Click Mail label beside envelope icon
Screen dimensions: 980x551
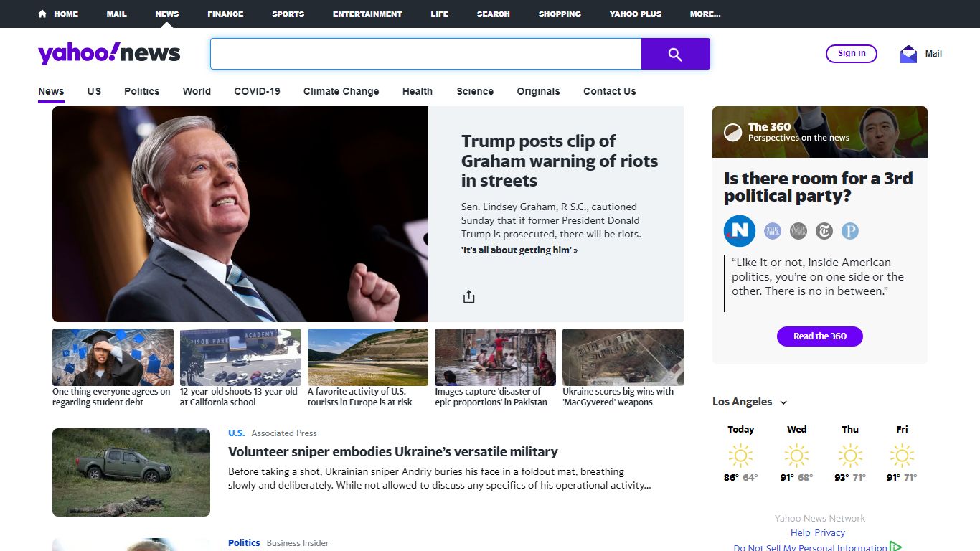tap(933, 54)
